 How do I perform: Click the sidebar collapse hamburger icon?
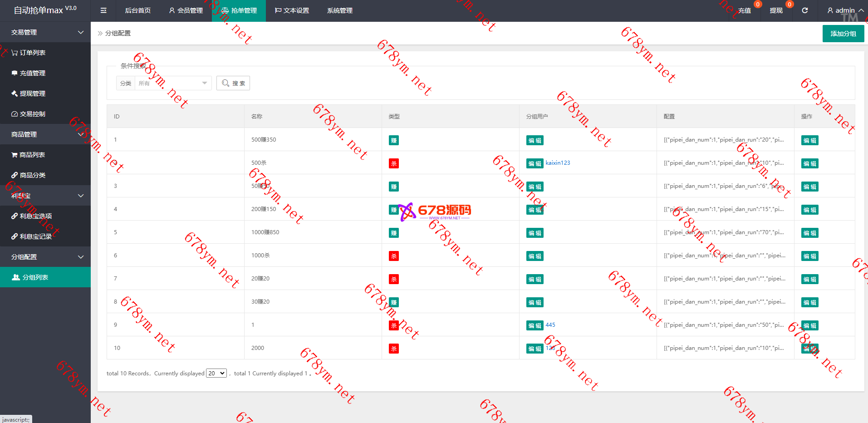(103, 10)
